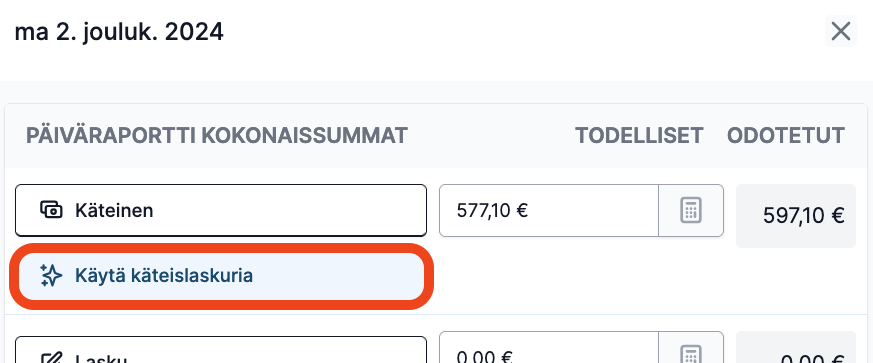This screenshot has width=873, height=363.
Task: Open the calculator icon in the Lasku row
Action: [691, 351]
